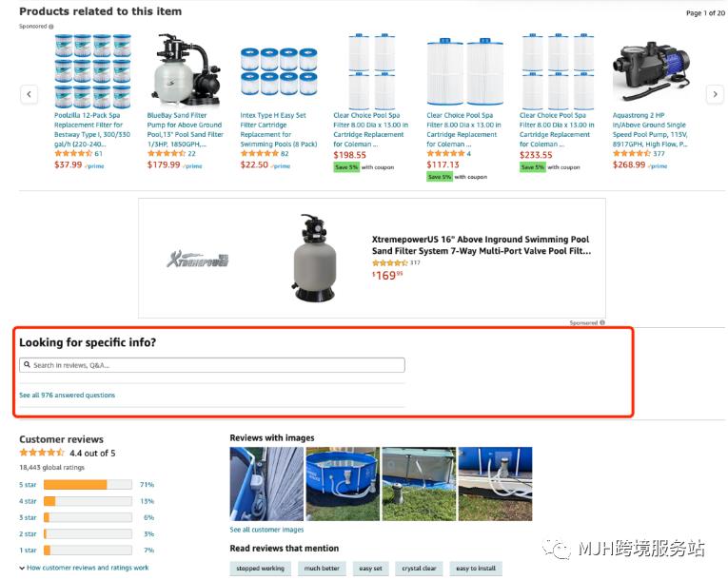Filter reviews mentioning easy set

pos(370,569)
